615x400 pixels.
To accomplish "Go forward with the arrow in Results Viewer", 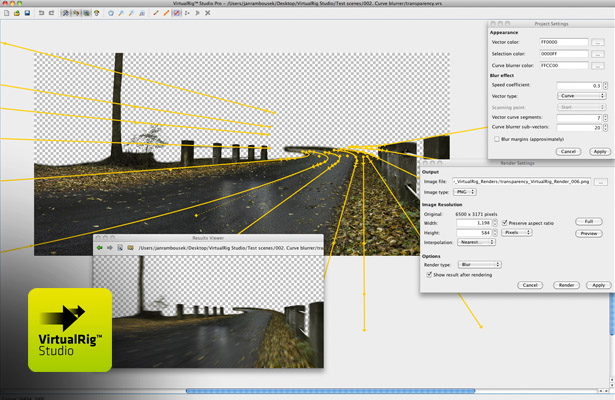I will (x=110, y=248).
